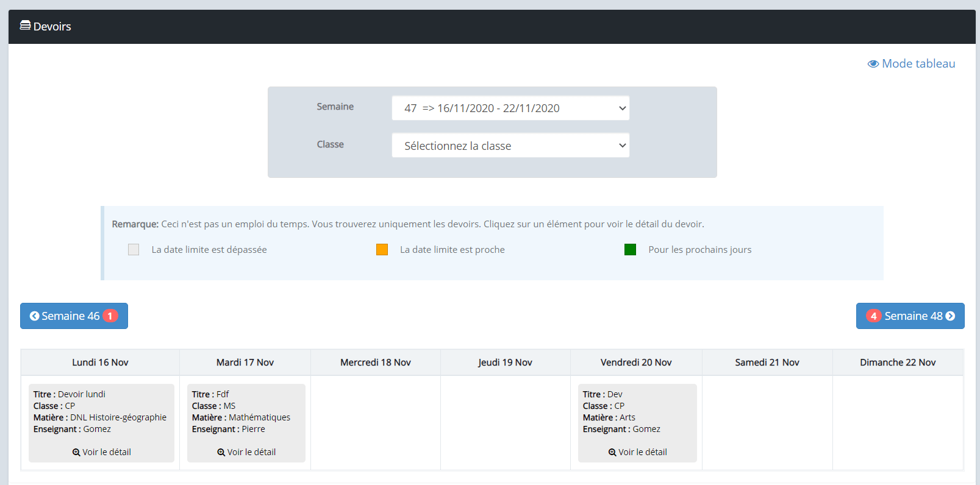Click the left arrow icon on Semaine 46
The height and width of the screenshot is (485, 980).
[34, 316]
